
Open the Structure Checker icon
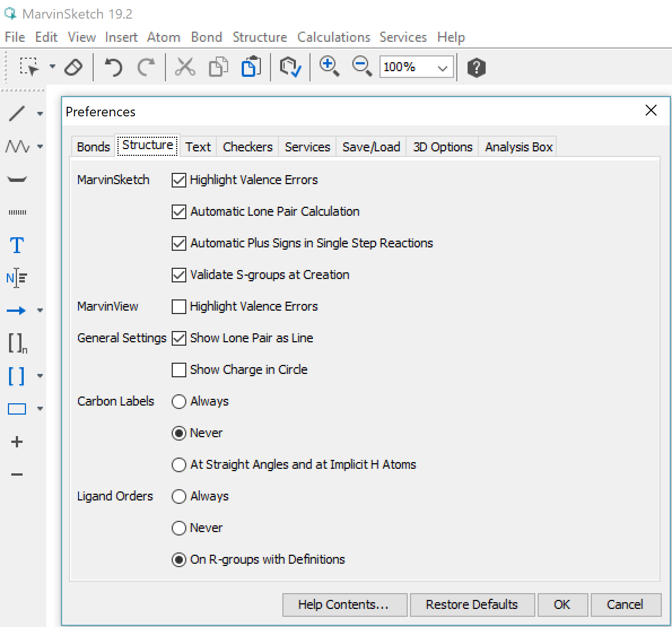(290, 67)
